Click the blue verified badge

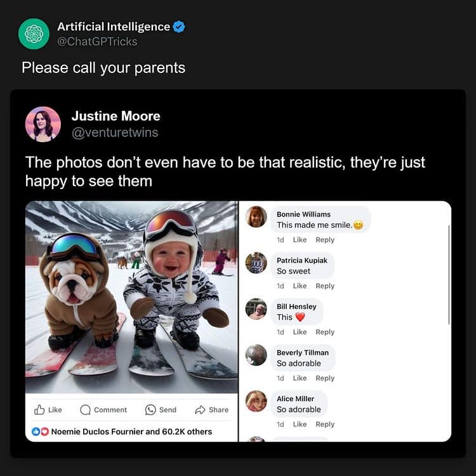179,27
